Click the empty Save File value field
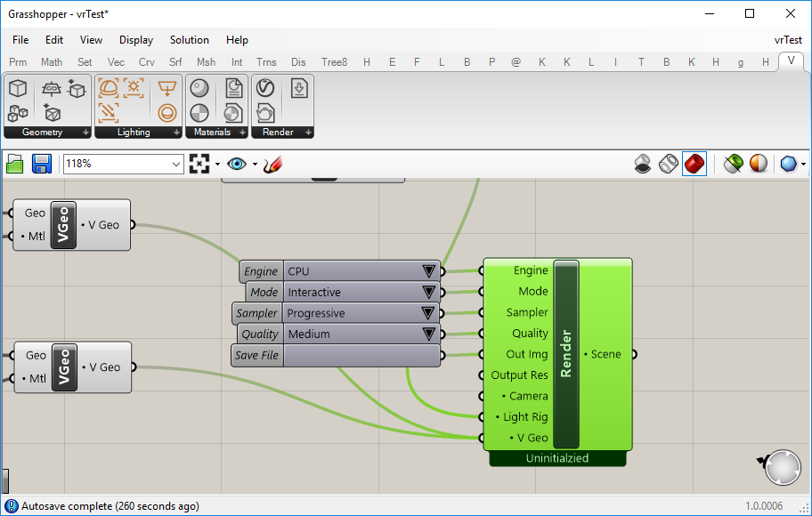 pyautogui.click(x=361, y=355)
